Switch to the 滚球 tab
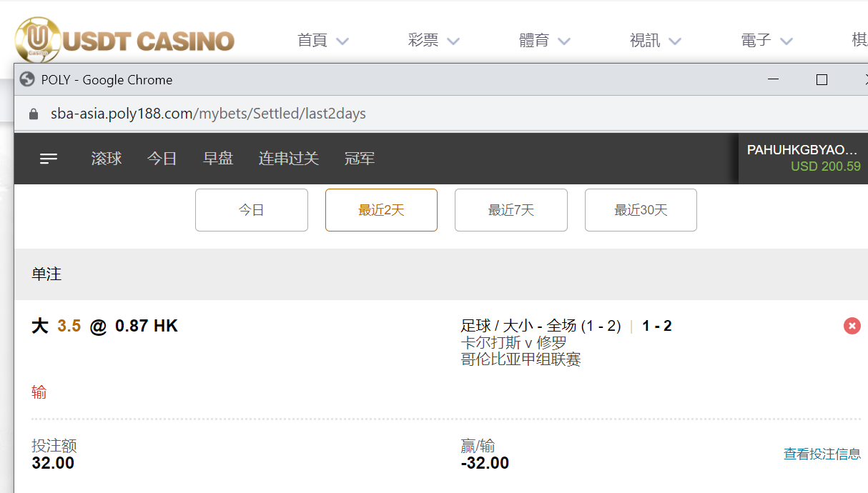This screenshot has width=868, height=493. tap(107, 159)
